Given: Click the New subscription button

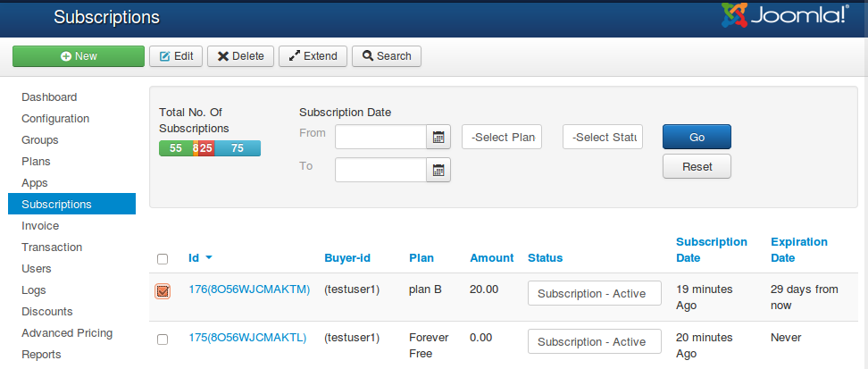Looking at the screenshot, I should [79, 56].
